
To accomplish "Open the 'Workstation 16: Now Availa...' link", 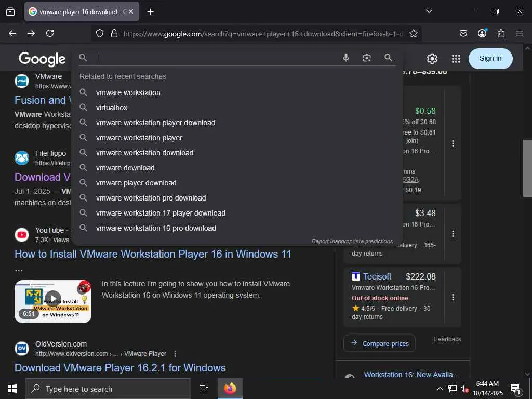I will 411,375.
